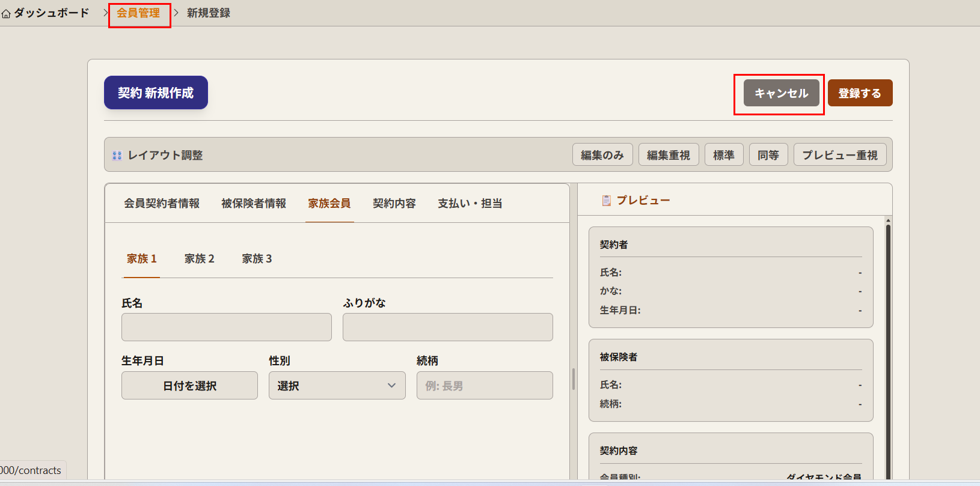Select the 編集重視 layout option

pyautogui.click(x=668, y=155)
